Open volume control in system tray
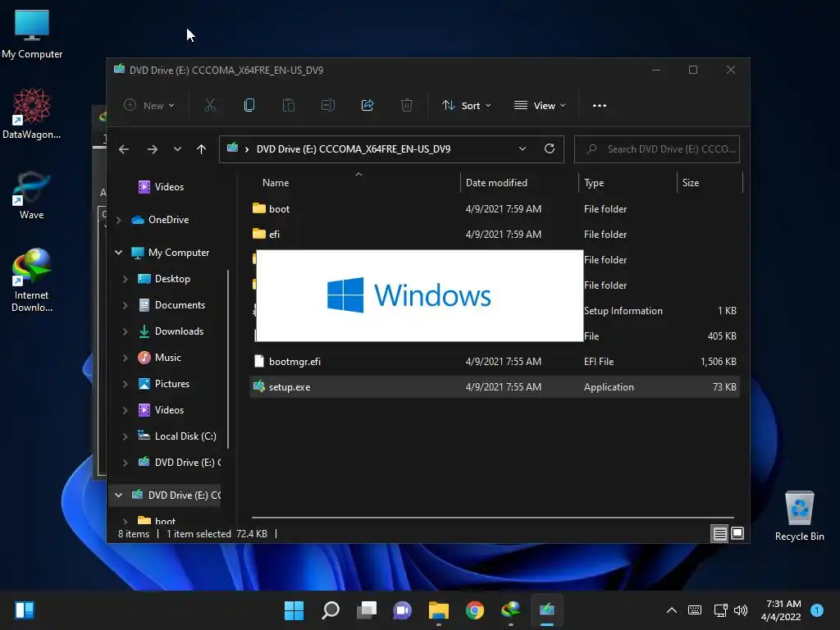The width and height of the screenshot is (840, 630). tap(741, 610)
